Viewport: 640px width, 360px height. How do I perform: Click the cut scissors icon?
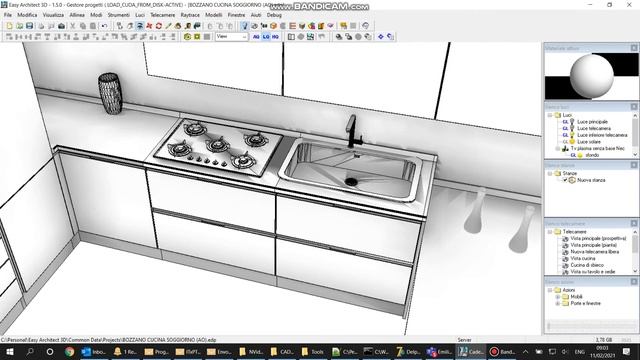tap(73, 26)
